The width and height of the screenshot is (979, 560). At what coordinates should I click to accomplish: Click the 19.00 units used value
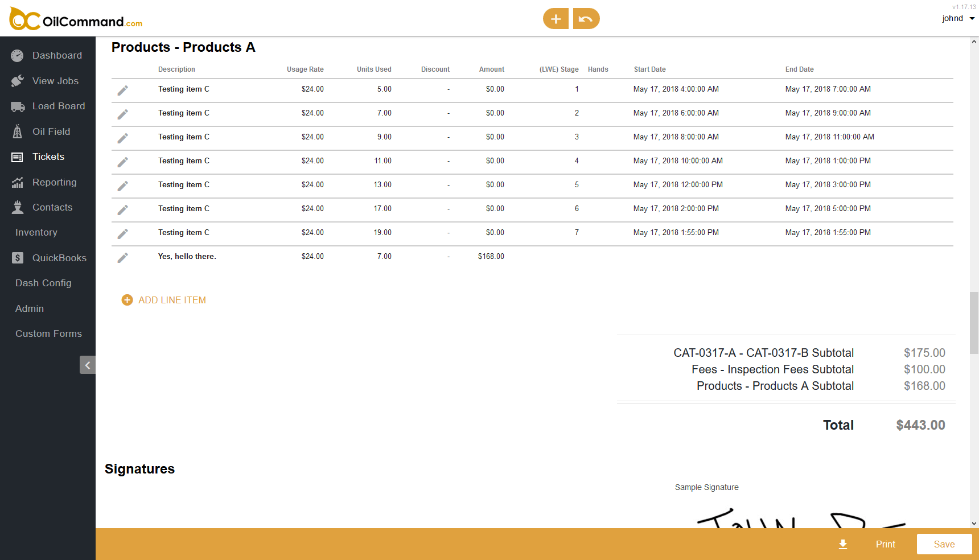coord(382,233)
